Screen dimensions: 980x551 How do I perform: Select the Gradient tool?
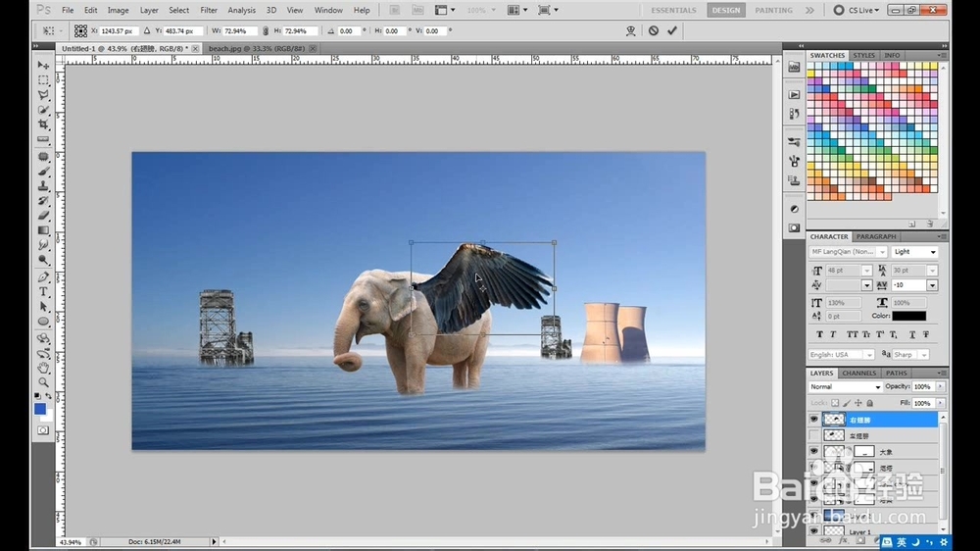(43, 230)
